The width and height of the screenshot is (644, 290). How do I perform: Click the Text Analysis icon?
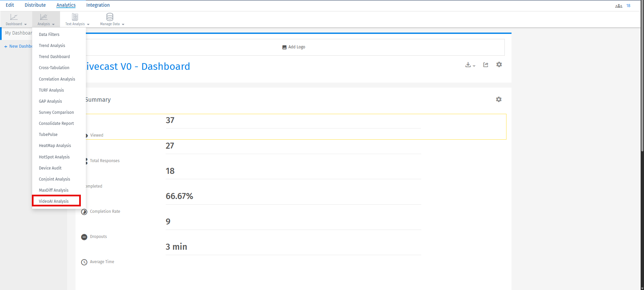75,17
